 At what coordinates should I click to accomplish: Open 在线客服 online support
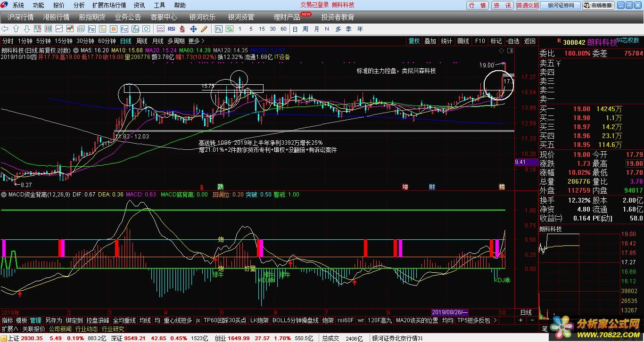(x=598, y=5)
